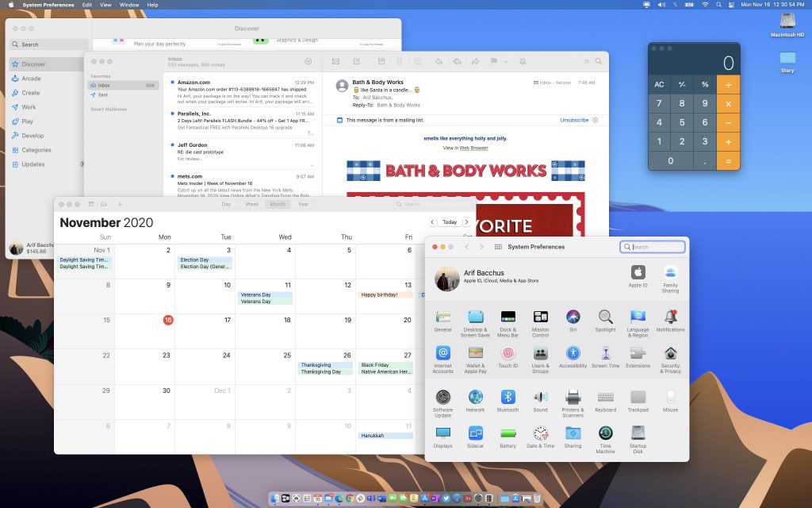Open the Edit menu in menu bar
Screen dimensions: 812x508
[87, 5]
